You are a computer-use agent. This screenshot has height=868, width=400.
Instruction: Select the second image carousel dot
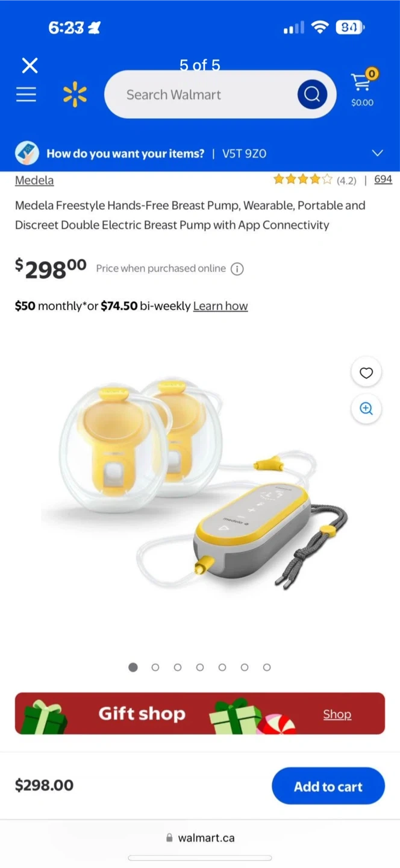point(155,667)
